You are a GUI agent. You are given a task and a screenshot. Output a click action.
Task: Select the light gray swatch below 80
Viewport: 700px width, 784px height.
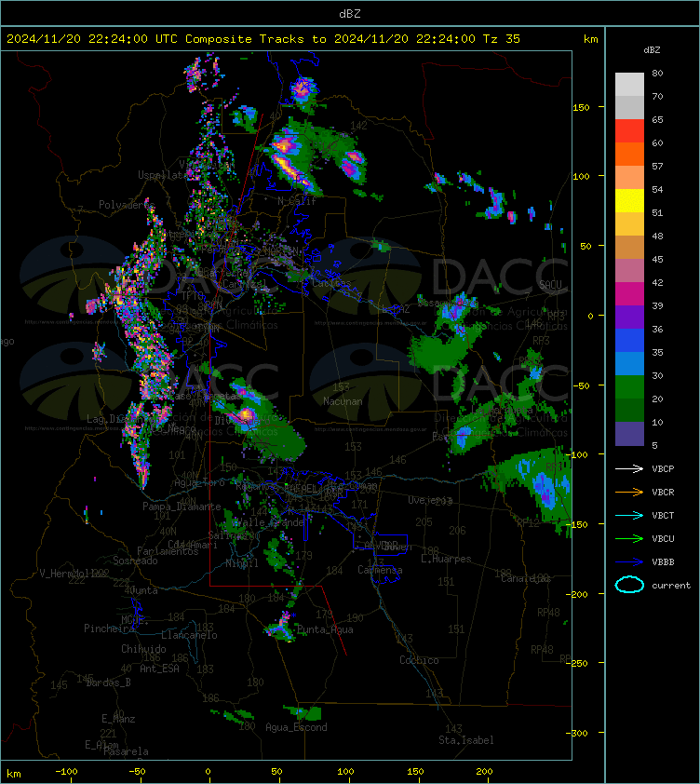point(629,85)
